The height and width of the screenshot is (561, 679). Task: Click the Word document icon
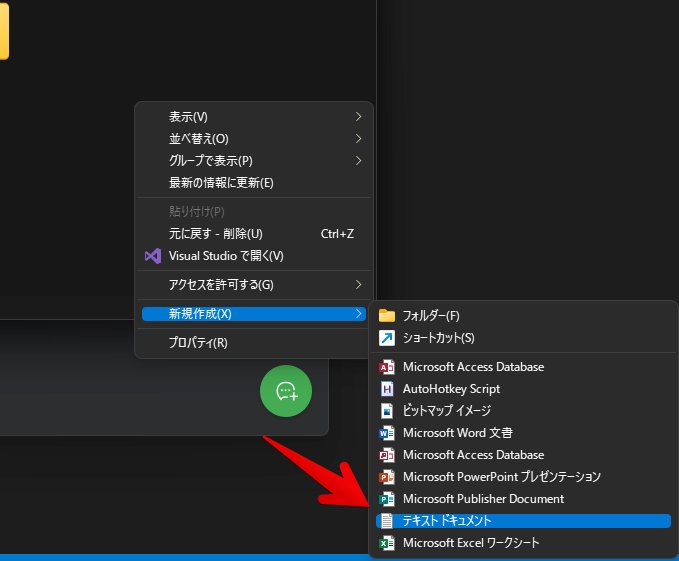[x=387, y=433]
